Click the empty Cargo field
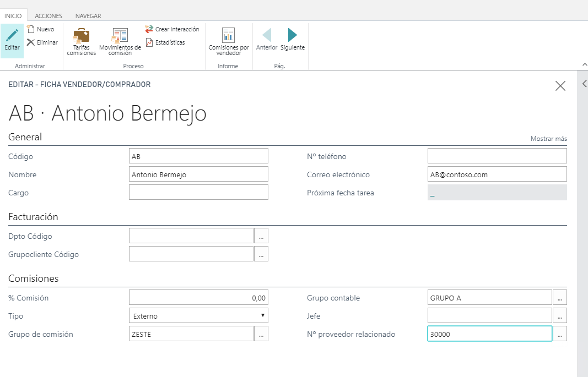The image size is (588, 377). coord(198,193)
